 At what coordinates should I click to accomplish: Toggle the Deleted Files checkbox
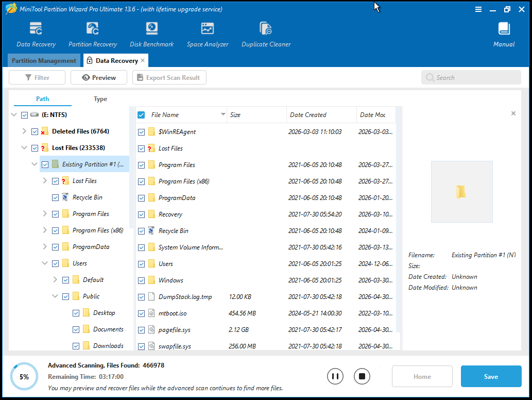35,132
